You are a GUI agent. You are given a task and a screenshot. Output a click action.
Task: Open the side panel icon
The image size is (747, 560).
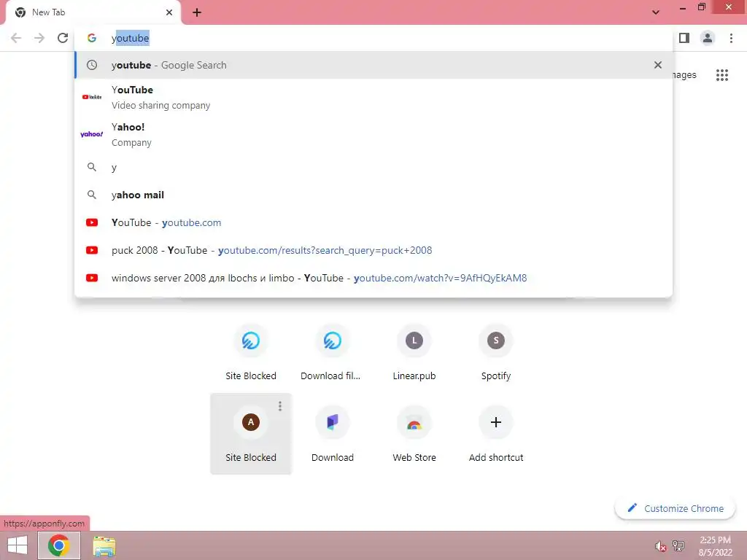tap(684, 38)
